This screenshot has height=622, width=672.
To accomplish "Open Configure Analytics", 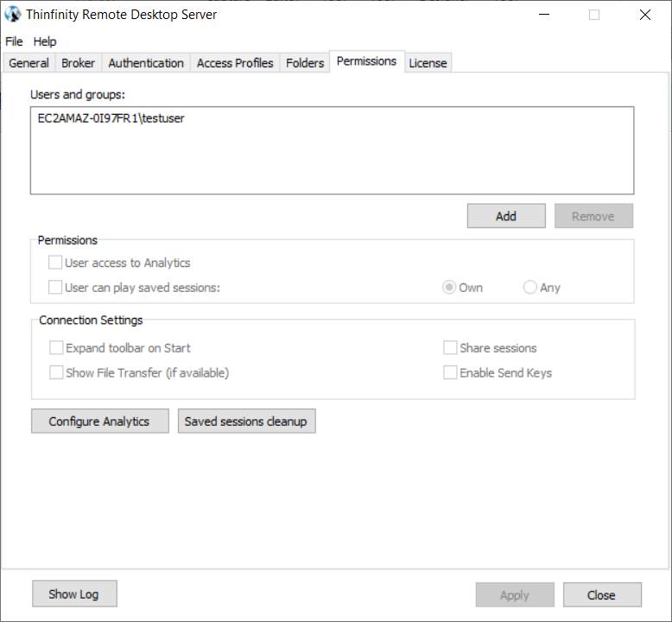I will [x=100, y=421].
